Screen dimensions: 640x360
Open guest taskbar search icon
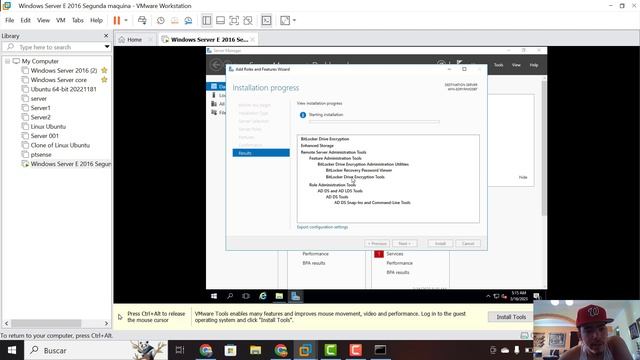click(230, 296)
